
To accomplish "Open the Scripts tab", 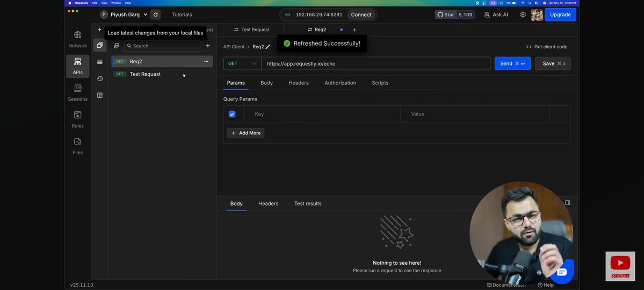I will [x=380, y=83].
